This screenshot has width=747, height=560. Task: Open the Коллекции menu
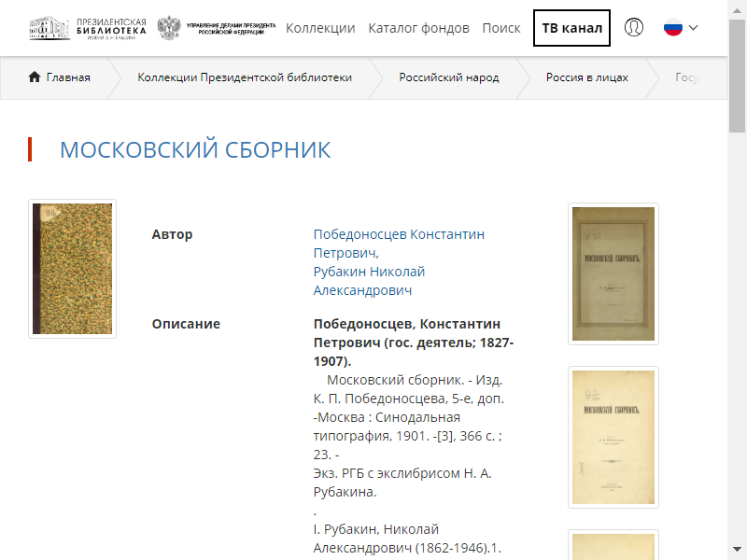[x=320, y=28]
